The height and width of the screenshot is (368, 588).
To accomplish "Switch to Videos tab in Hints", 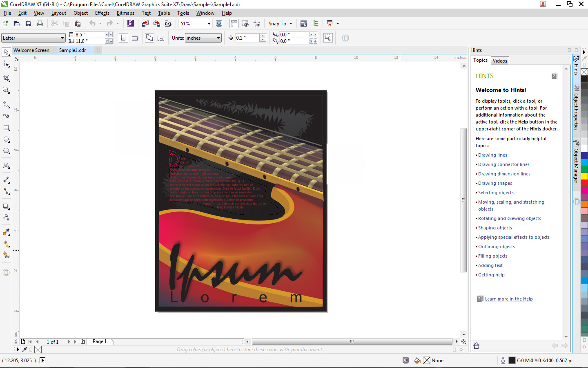I will (x=500, y=61).
